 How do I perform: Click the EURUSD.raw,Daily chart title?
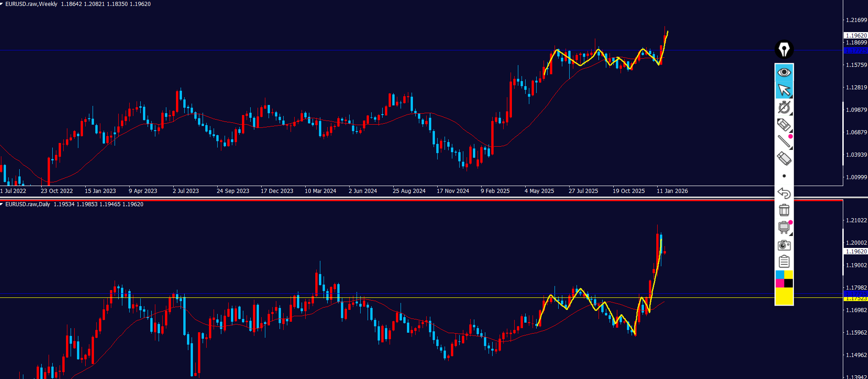[x=27, y=204]
